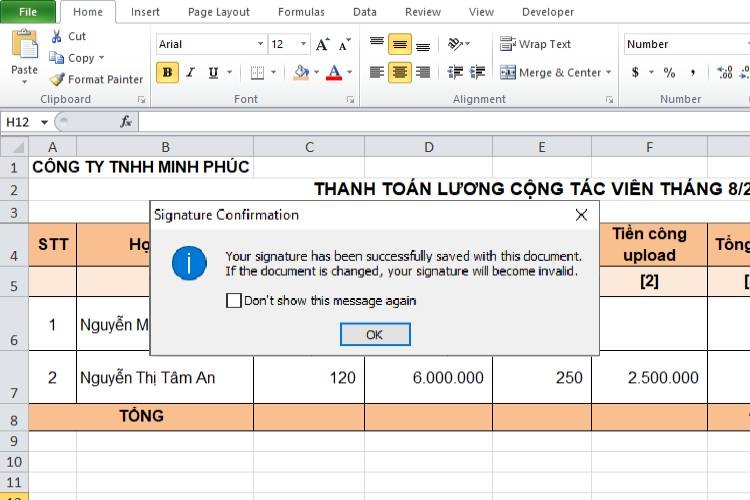Image resolution: width=750 pixels, height=500 pixels.
Task: Click the Paste clipboard icon
Action: pos(24,45)
